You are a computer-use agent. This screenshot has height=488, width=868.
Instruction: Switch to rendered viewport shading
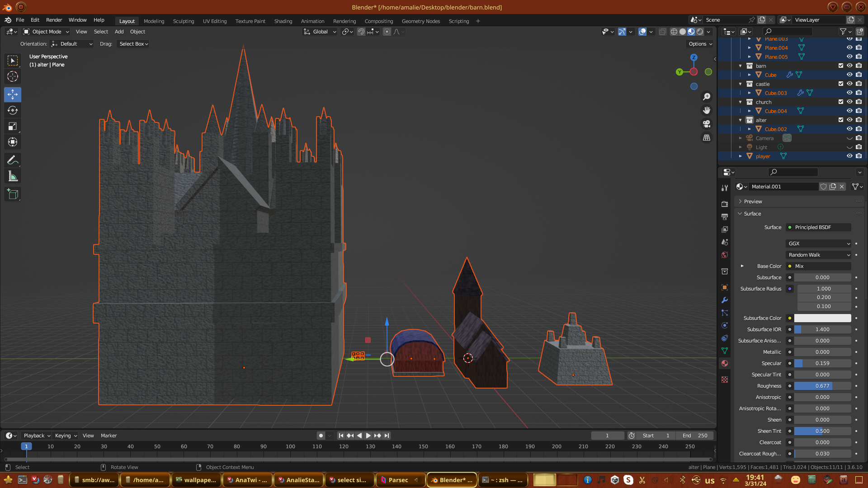tap(700, 32)
